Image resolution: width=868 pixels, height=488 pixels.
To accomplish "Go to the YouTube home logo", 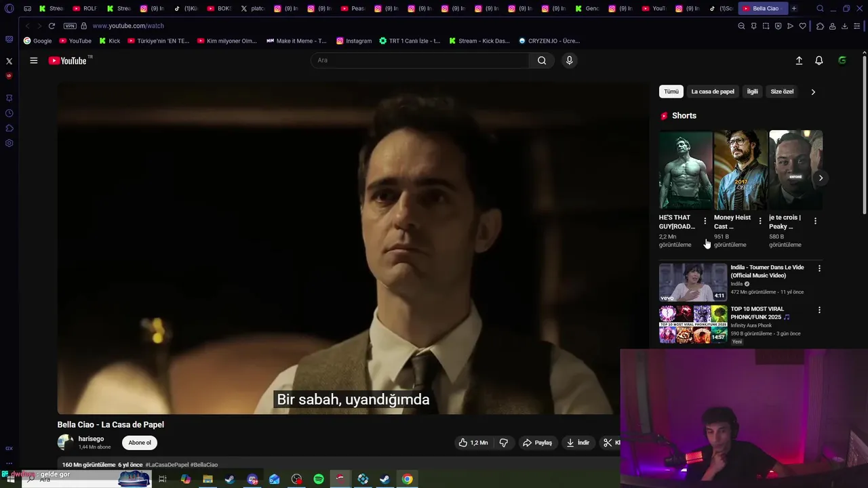I will click(x=68, y=60).
